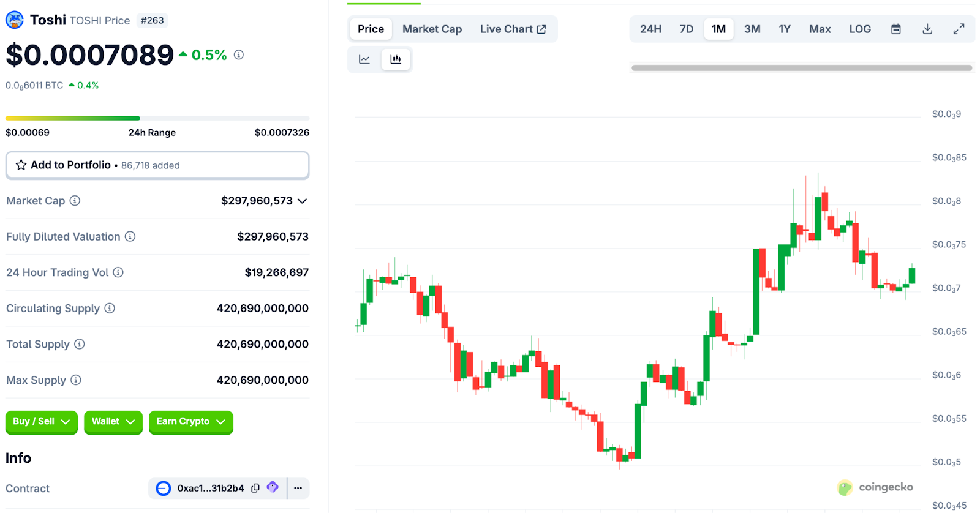The width and height of the screenshot is (980, 513).
Task: Click the 0xac1...31b2b4 contract address
Action: (211, 488)
